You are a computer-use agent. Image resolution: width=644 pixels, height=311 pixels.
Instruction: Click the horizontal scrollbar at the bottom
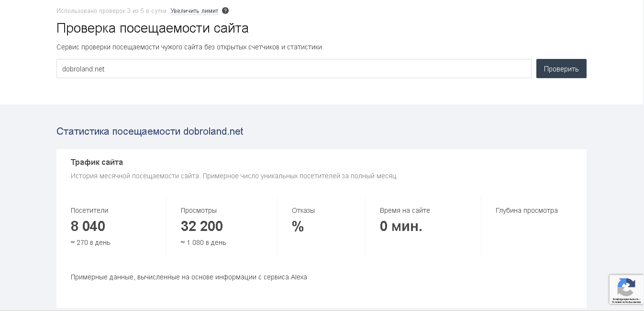pyautogui.click(x=322, y=310)
